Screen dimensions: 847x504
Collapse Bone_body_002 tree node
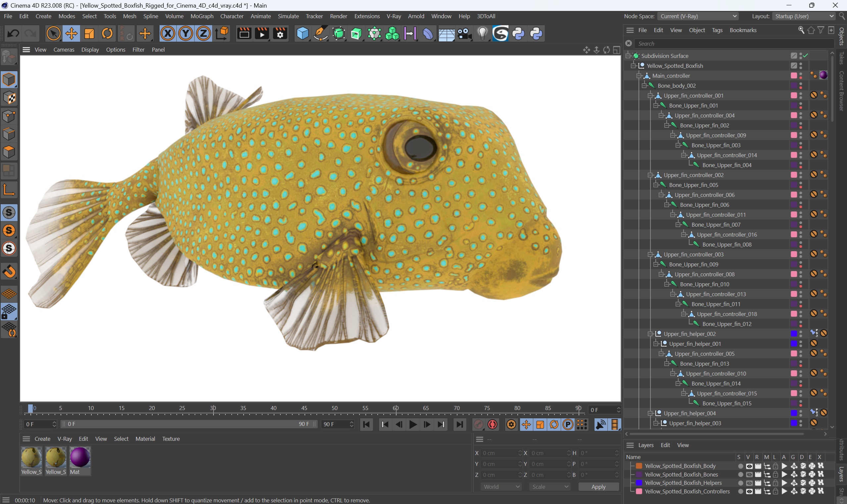[644, 85]
